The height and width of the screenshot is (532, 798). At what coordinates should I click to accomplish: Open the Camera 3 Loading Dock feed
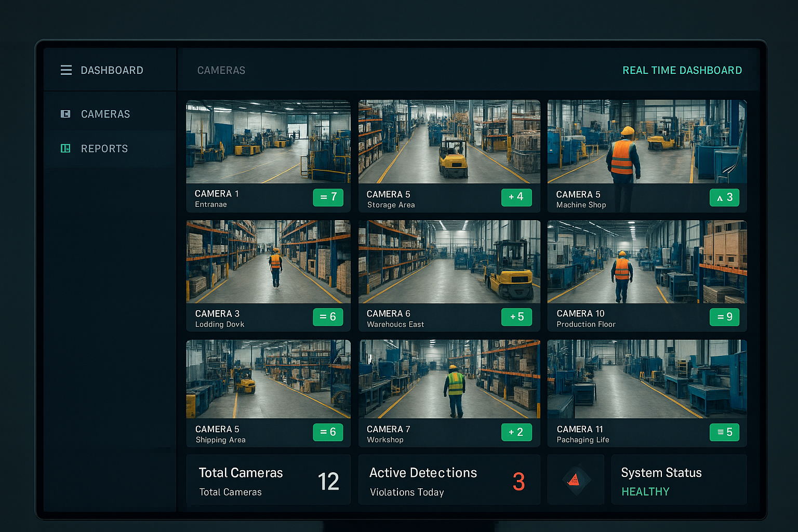click(x=268, y=261)
